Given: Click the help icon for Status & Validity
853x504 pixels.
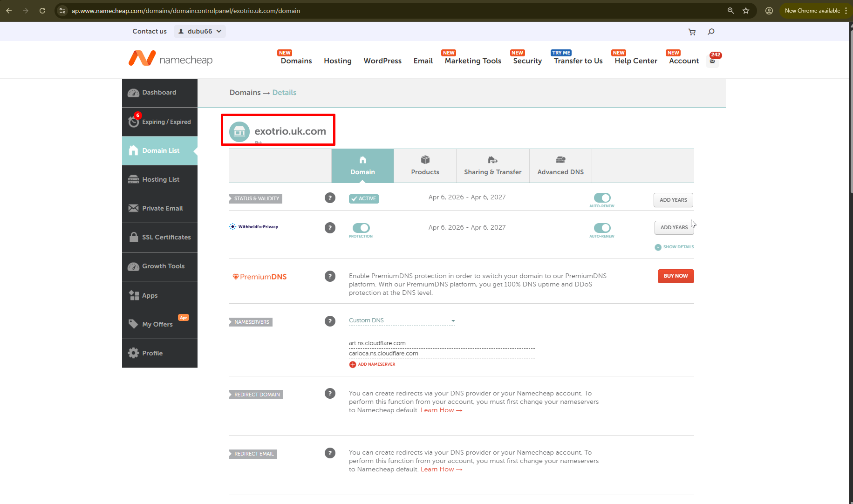Looking at the screenshot, I should click(x=330, y=198).
